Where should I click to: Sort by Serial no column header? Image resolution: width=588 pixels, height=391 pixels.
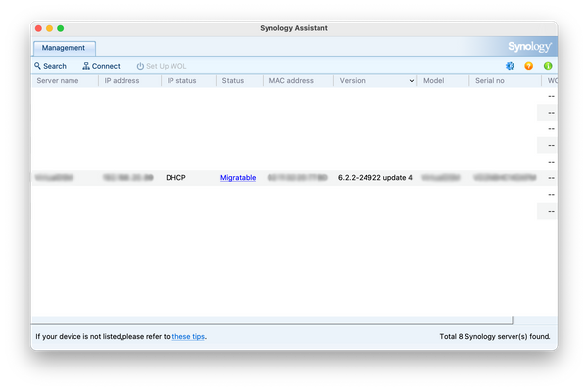[505, 81]
